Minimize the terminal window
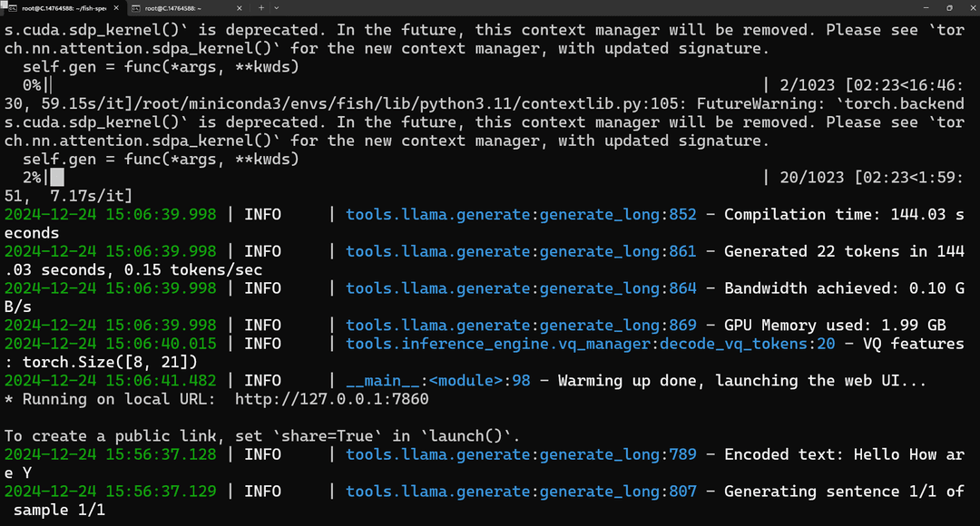Viewport: 980px width, 526px height. 926,8
